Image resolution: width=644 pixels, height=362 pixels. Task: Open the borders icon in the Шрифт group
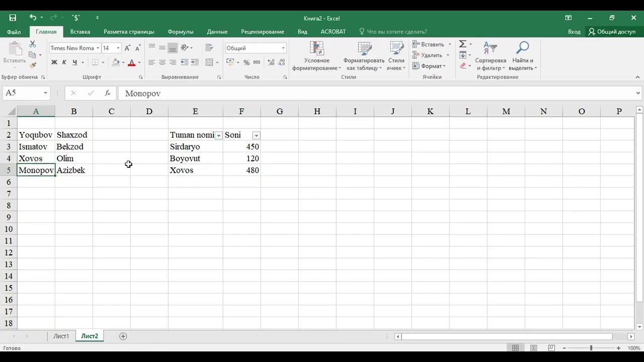point(95,62)
